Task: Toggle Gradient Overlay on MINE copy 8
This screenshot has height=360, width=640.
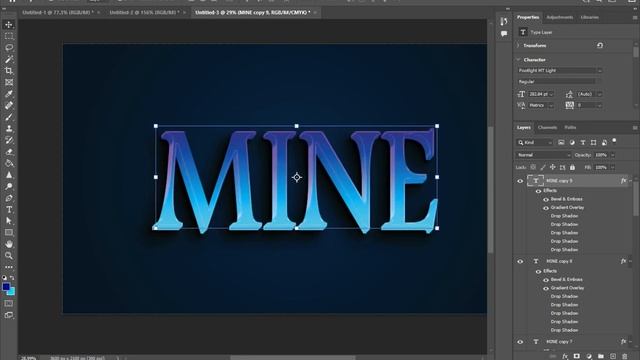Action: click(x=546, y=288)
